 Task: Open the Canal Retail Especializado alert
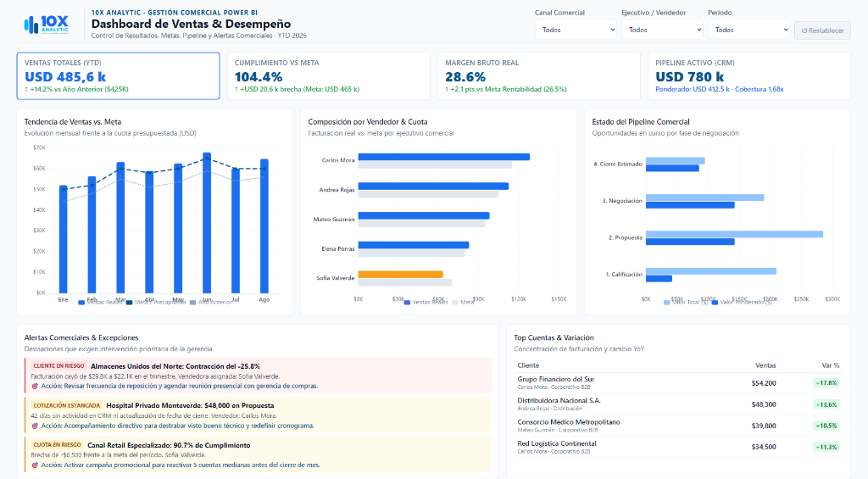coord(258,454)
